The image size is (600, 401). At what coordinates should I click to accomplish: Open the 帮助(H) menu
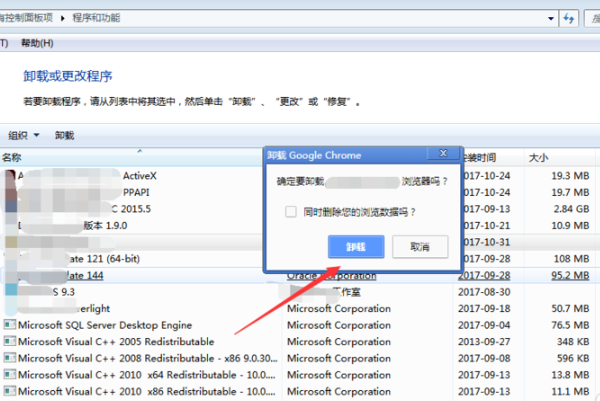[x=37, y=43]
